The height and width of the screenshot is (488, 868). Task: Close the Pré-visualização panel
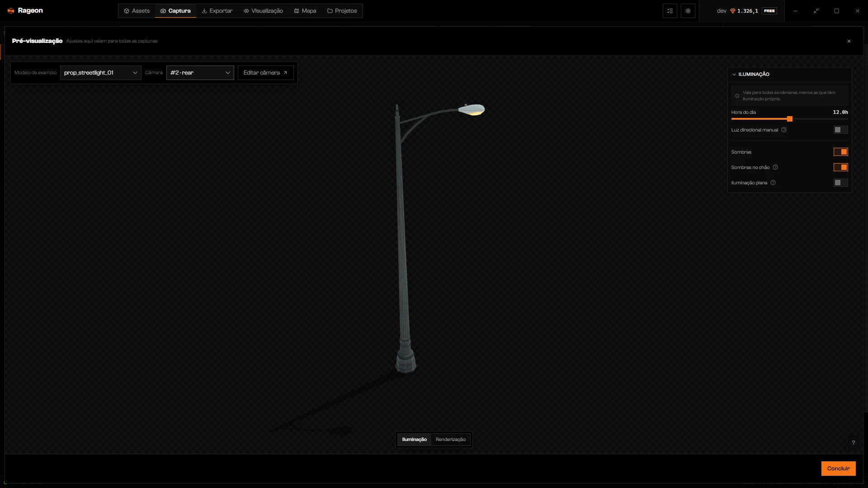[849, 41]
